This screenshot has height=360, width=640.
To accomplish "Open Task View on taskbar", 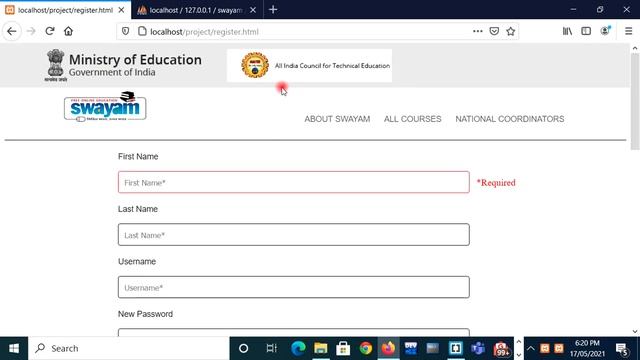I will (271, 348).
